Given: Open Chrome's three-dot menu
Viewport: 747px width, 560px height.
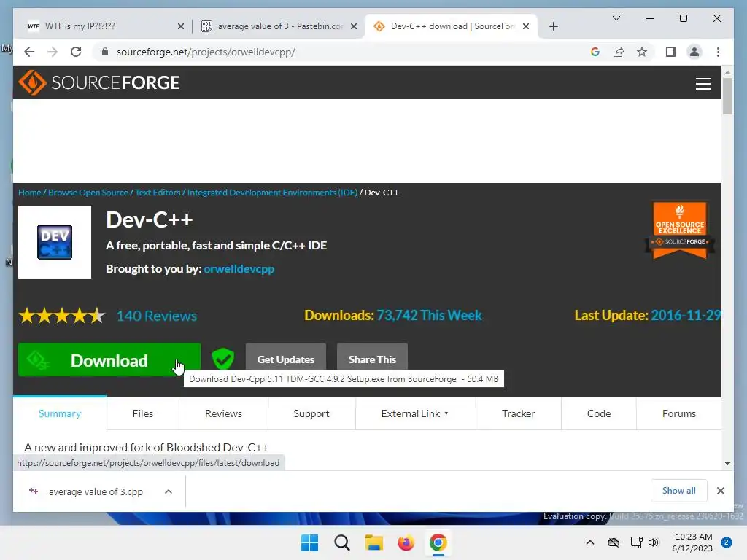Looking at the screenshot, I should (718, 52).
